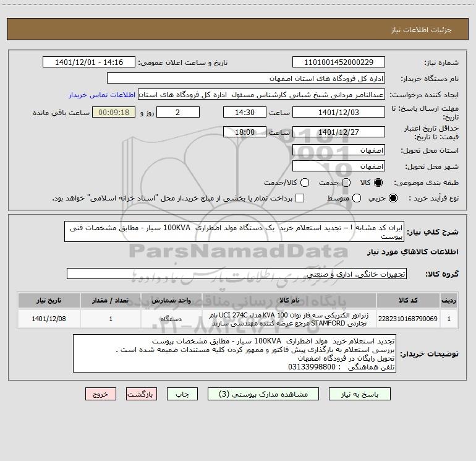
Task: Click the request creator name field
Action: (x=261, y=95)
